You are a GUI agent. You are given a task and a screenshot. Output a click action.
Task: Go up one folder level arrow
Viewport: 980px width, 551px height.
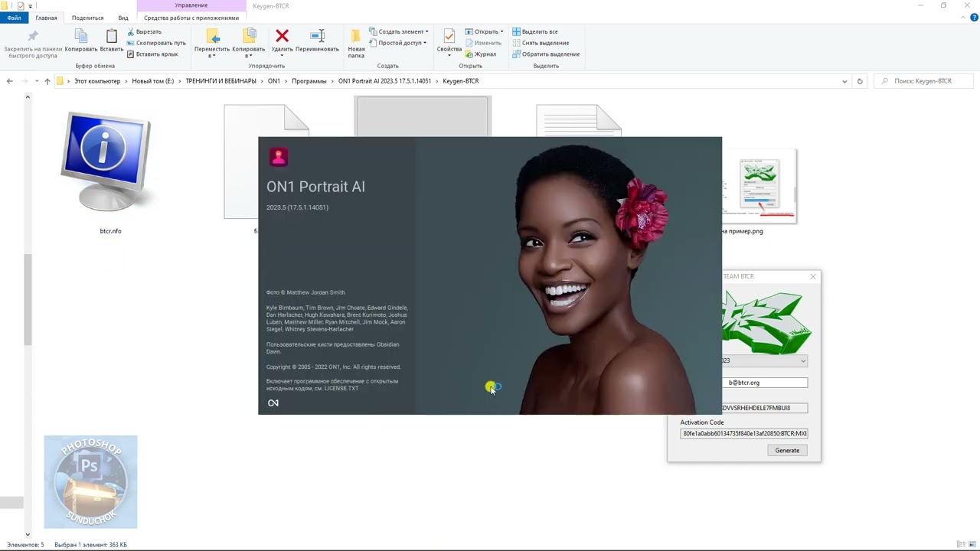point(47,81)
